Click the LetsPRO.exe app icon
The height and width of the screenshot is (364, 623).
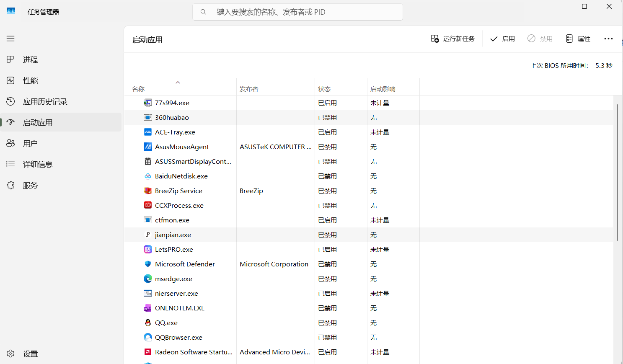click(148, 249)
